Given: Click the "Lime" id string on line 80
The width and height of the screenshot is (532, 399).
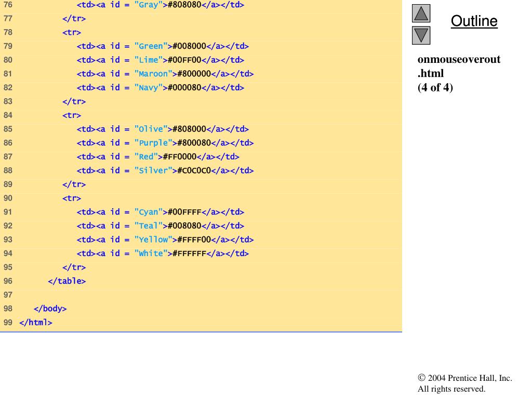Looking at the screenshot, I should pyautogui.click(x=149, y=60).
